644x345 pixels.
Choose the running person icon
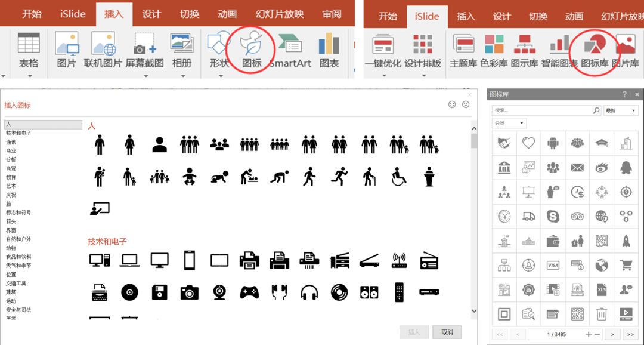339,177
